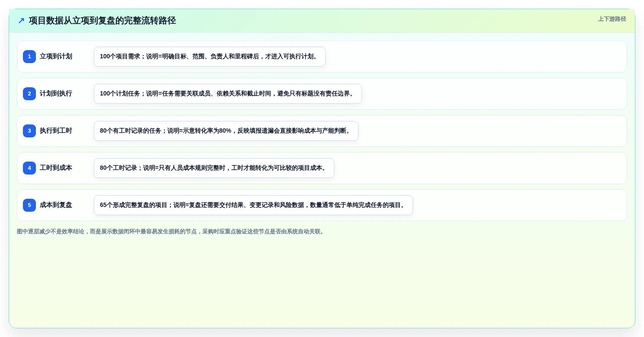Viewport: 644px width, 337px height.
Task: Click the 执行到工时 step label
Action: point(56,131)
